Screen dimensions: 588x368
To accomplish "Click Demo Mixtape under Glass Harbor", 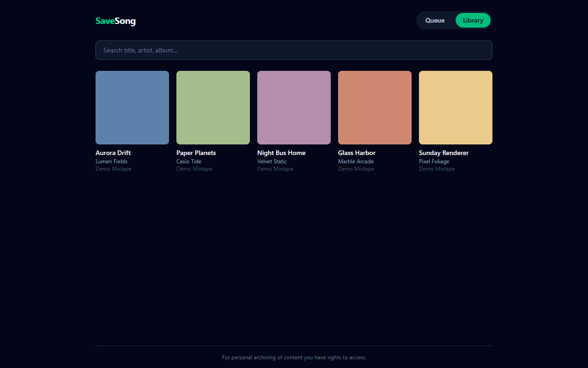I will (356, 169).
